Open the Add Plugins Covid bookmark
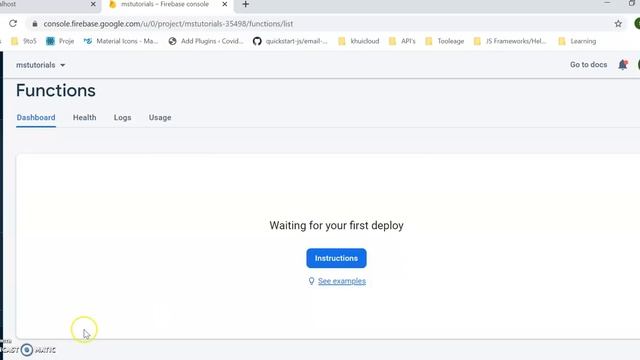Screen dimensions: 640x360 click(206, 41)
